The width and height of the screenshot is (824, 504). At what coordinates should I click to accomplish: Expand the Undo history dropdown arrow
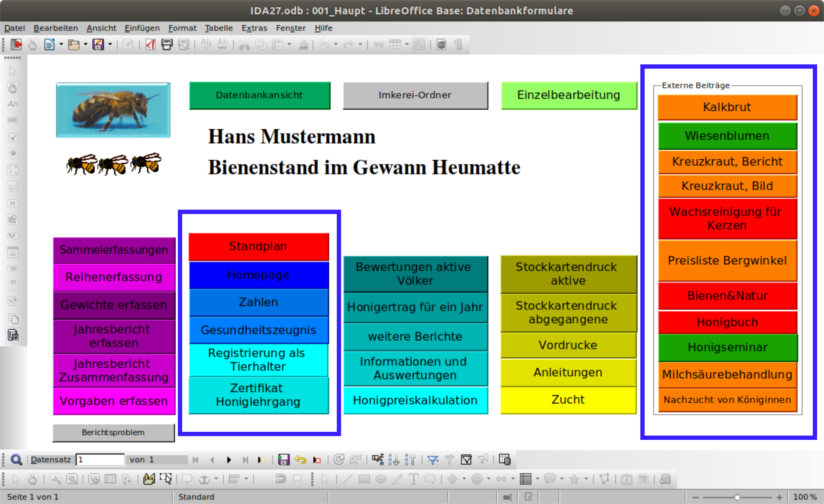[336, 44]
